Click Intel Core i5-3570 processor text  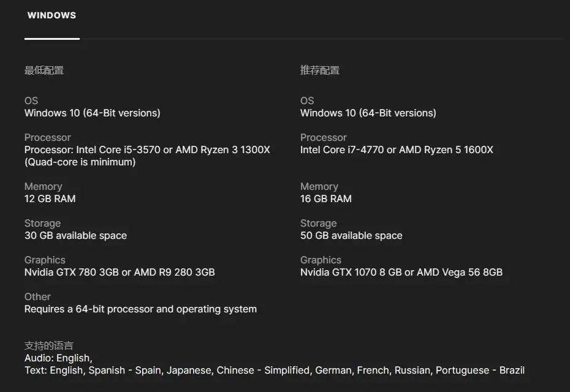tap(147, 149)
